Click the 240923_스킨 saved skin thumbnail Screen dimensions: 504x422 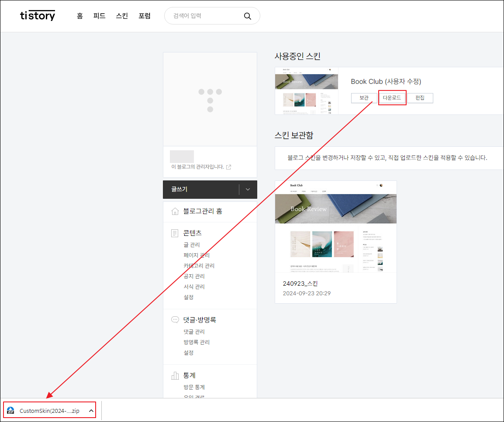pyautogui.click(x=335, y=227)
